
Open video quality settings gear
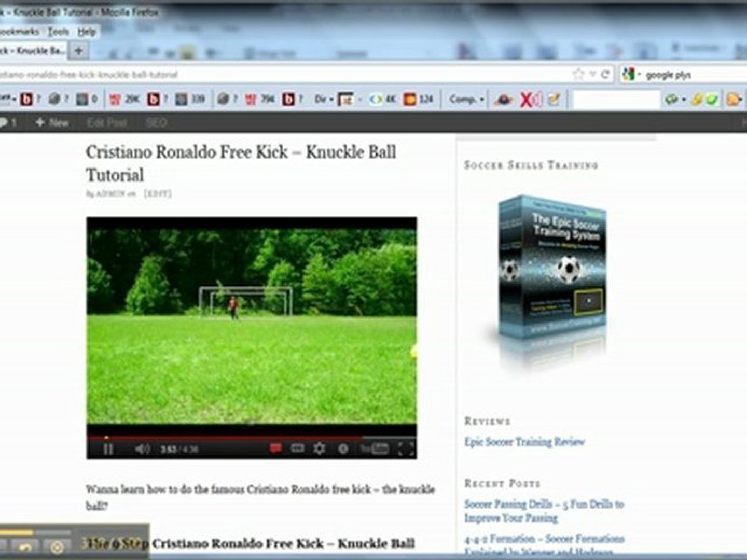(320, 449)
